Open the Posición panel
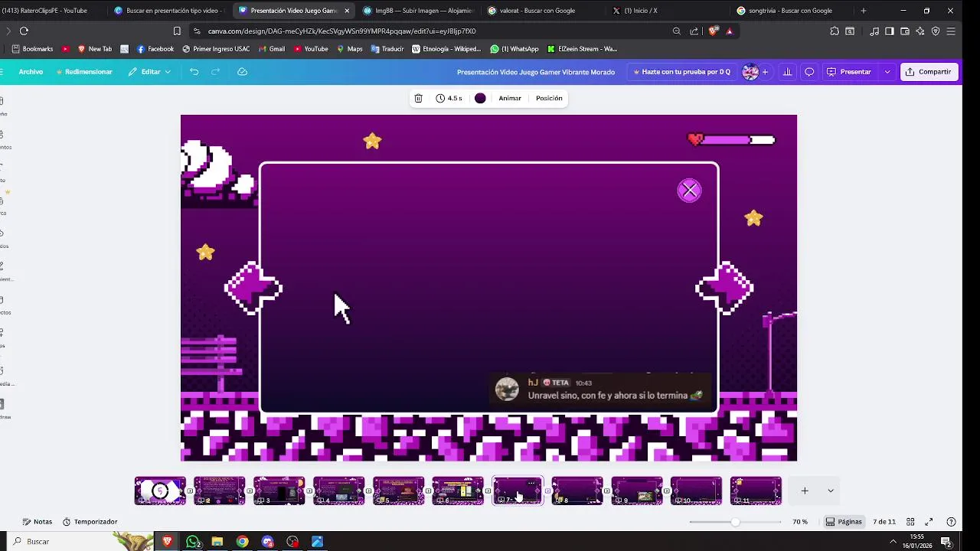 click(549, 98)
